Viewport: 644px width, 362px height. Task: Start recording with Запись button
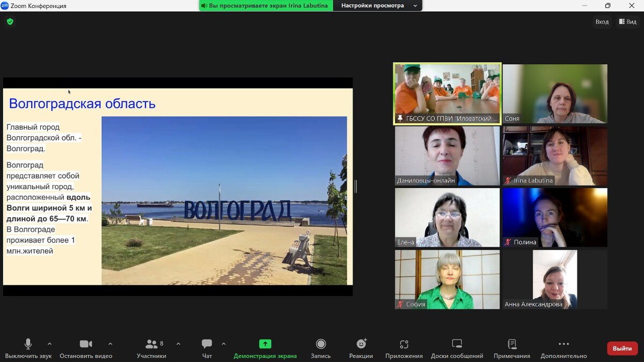tap(321, 349)
